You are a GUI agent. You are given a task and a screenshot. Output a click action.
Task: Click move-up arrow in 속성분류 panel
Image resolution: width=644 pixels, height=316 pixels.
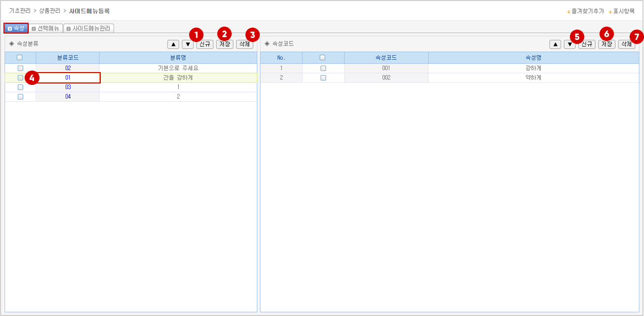point(173,44)
